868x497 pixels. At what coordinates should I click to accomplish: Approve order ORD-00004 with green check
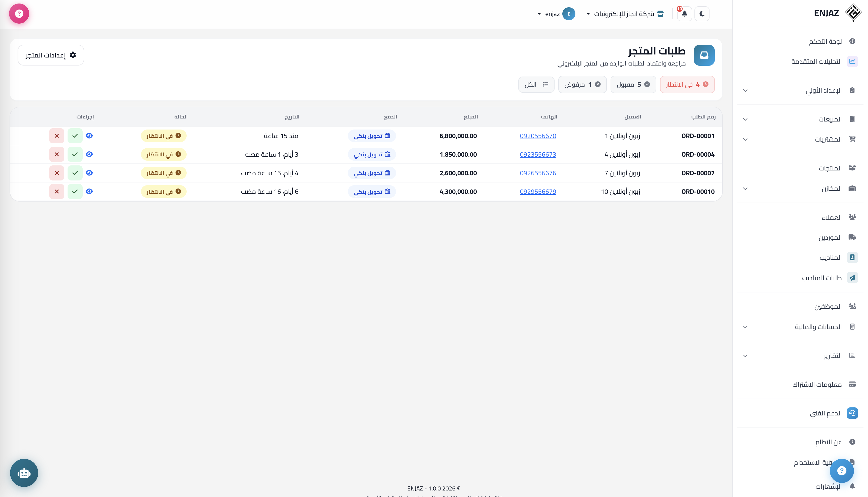tap(75, 154)
